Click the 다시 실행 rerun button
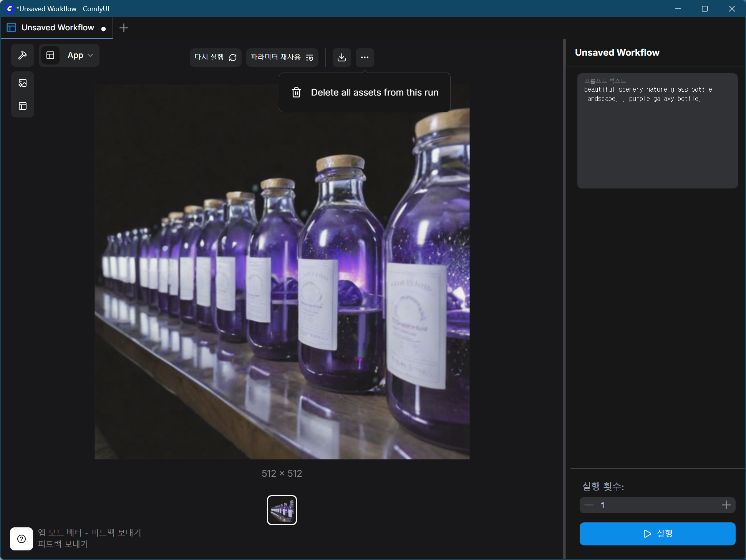 pyautogui.click(x=215, y=58)
